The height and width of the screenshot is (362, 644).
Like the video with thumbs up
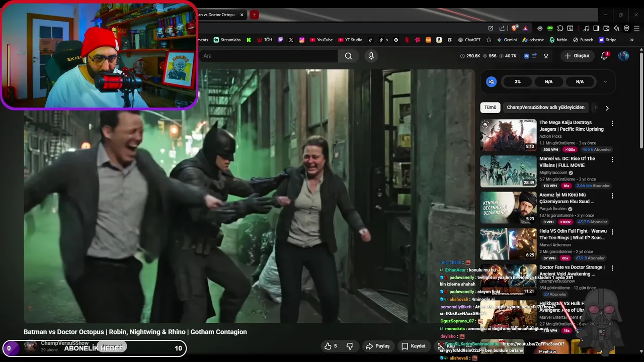point(331,346)
